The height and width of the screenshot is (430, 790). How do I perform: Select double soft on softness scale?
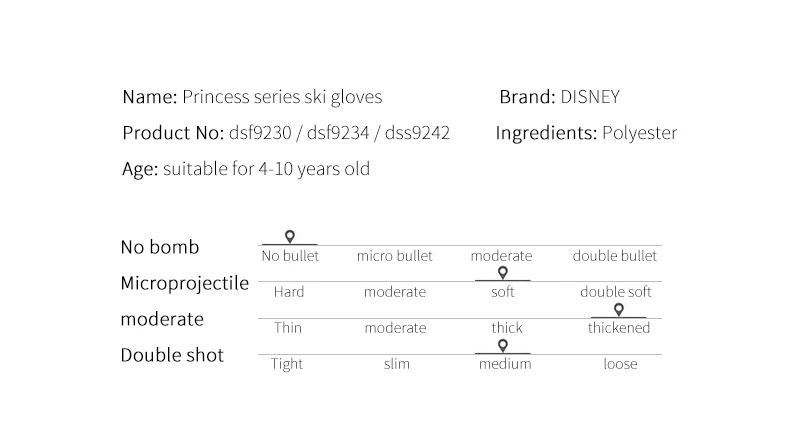(616, 292)
